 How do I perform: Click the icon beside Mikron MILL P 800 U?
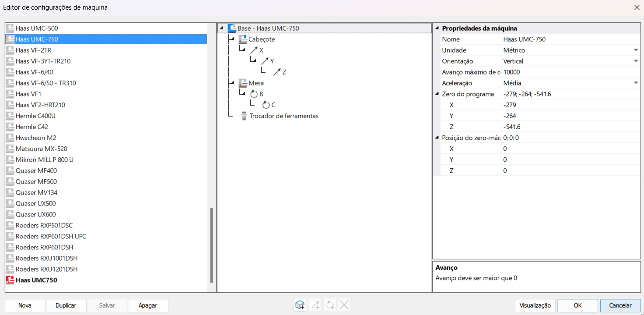(x=10, y=159)
